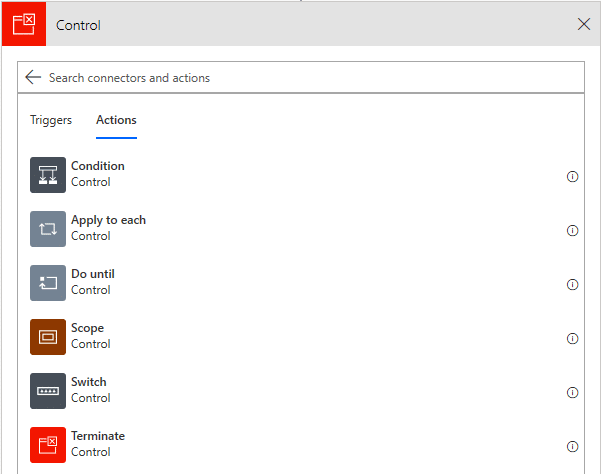Screen dimensions: 601x474
Task: Pick the Scope label text
Action: click(x=87, y=328)
